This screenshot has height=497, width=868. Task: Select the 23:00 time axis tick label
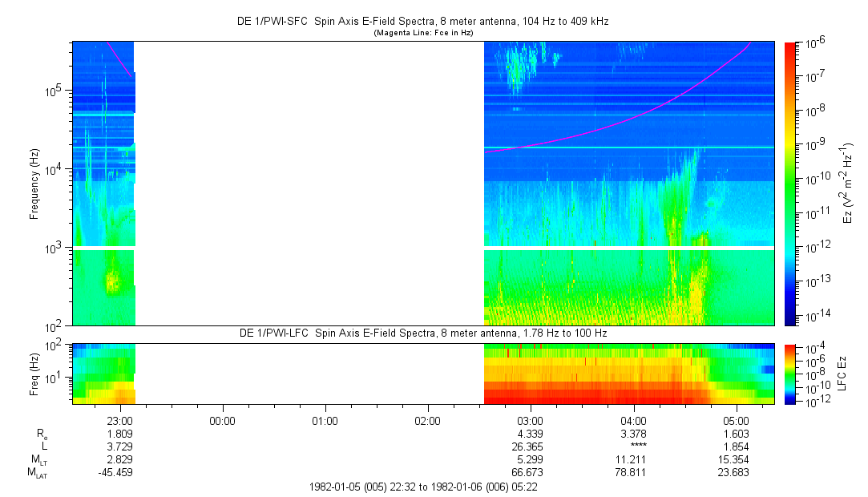[x=119, y=419]
